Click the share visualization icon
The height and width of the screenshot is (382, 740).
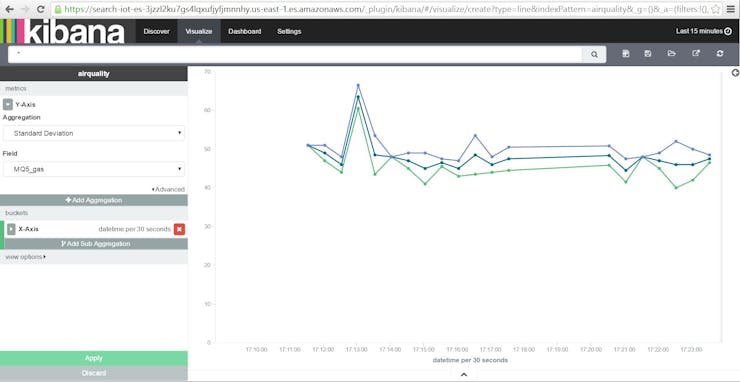(696, 53)
